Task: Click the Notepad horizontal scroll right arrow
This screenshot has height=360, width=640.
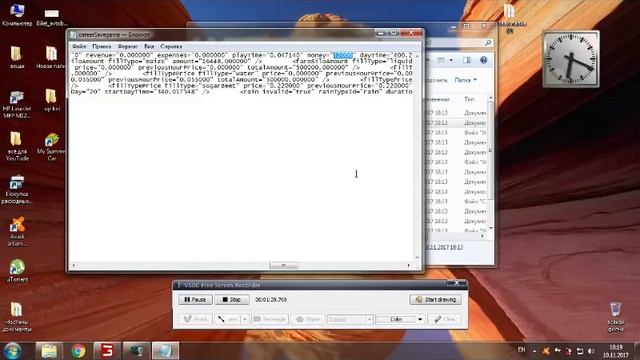Action: (409, 266)
